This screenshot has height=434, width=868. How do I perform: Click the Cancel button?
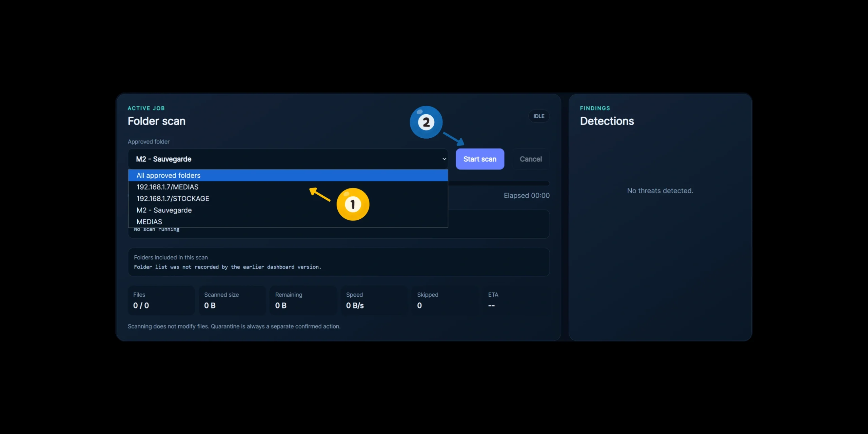[x=531, y=159]
